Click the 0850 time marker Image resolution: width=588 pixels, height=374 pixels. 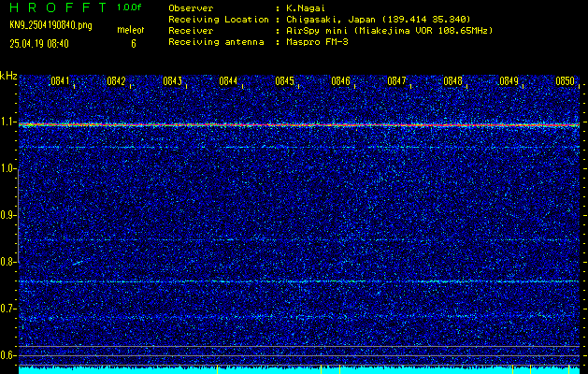566,81
